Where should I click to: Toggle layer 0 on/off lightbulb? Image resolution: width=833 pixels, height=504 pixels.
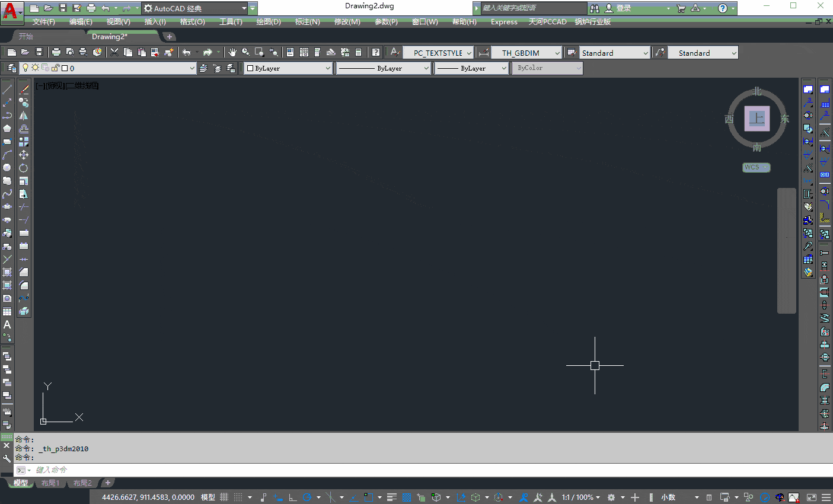25,68
